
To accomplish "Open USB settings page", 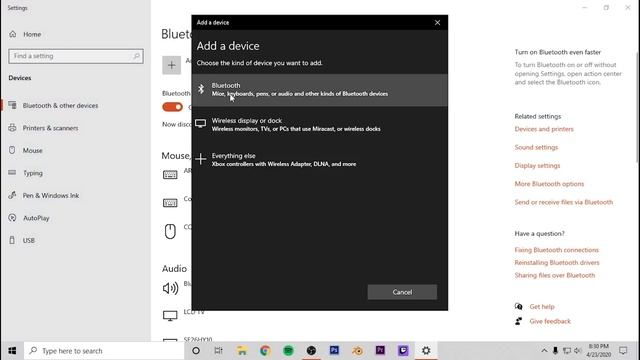I will coord(29,240).
